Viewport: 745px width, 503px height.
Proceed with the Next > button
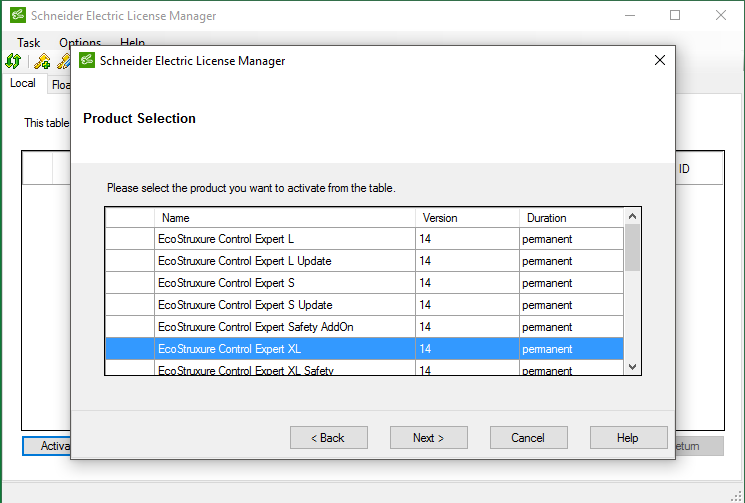(x=429, y=437)
